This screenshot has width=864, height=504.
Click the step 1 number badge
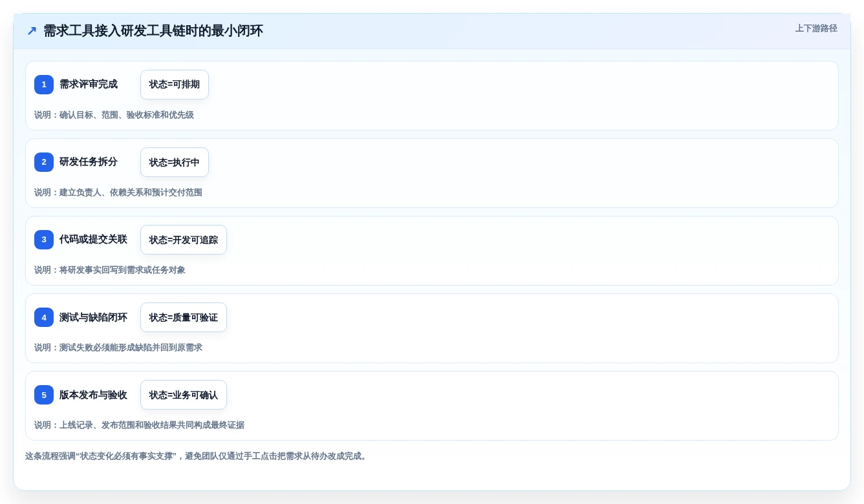44,85
